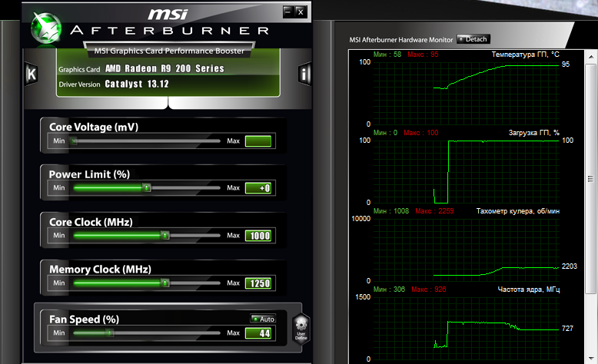Click the current core clock value 727
This screenshot has height=364, width=598.
pos(567,329)
